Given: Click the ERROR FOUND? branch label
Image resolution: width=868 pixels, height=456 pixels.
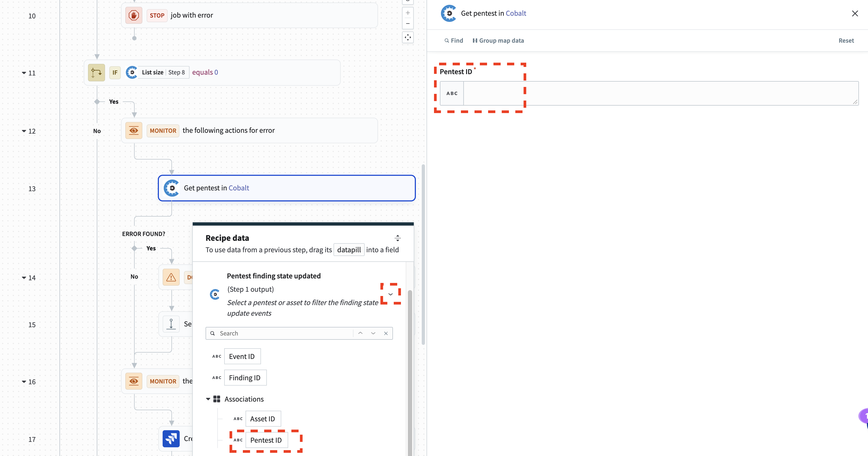Looking at the screenshot, I should [143, 234].
